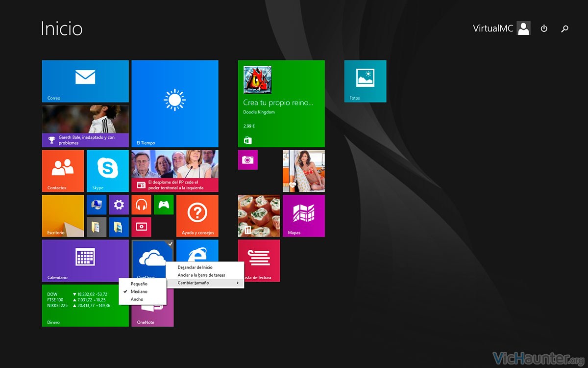Image resolution: width=588 pixels, height=368 pixels.
Task: Open the PC settings gear tile
Action: tap(119, 205)
